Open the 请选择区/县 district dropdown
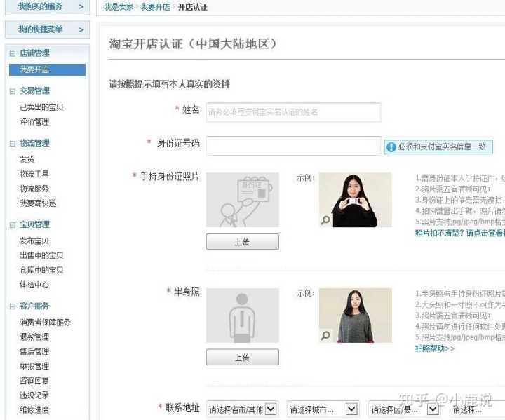This screenshot has width=505, height=420. coord(433,409)
